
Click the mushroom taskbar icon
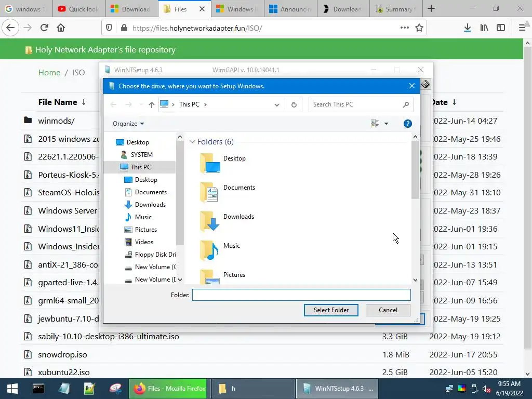coord(116,389)
